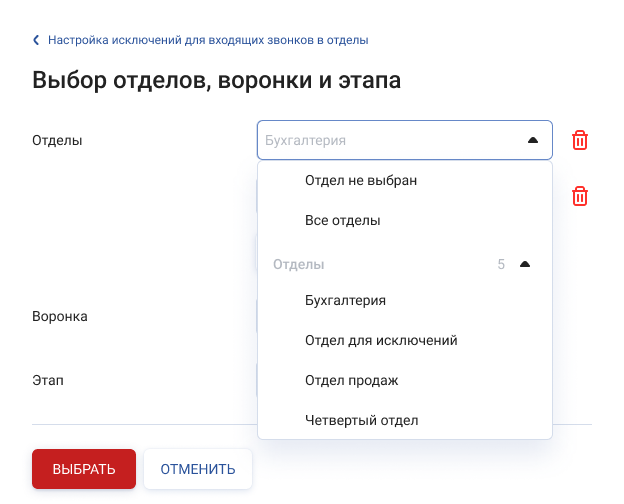Image resolution: width=624 pixels, height=504 pixels.
Task: Click the page heading 'Выбор отделов, воронки и этапа'
Action: coord(216,80)
